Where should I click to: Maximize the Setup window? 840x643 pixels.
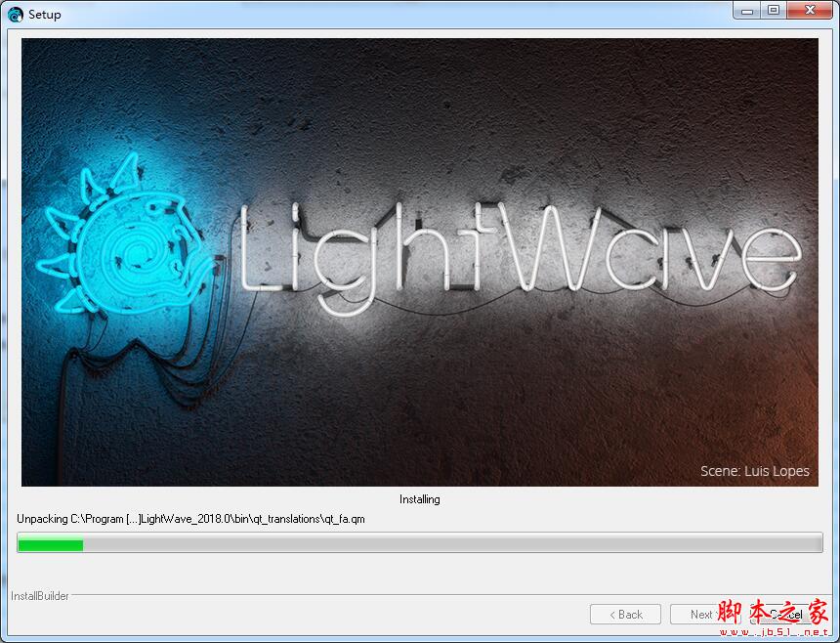(774, 10)
